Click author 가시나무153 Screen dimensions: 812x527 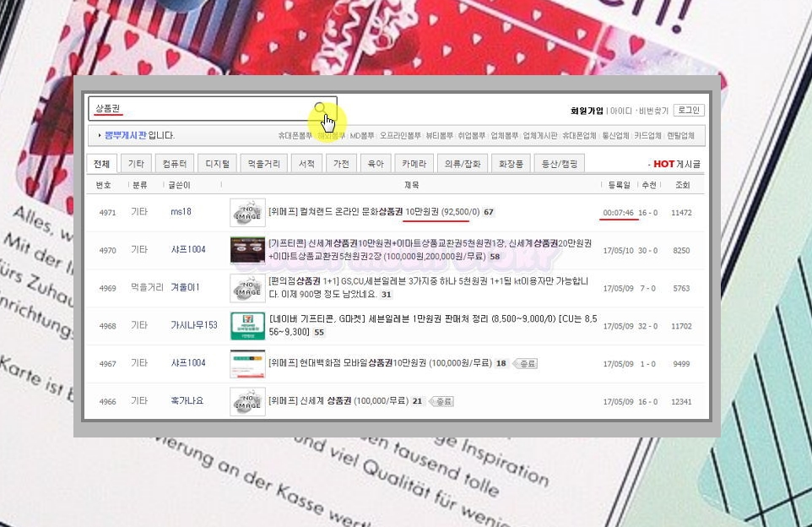point(194,325)
